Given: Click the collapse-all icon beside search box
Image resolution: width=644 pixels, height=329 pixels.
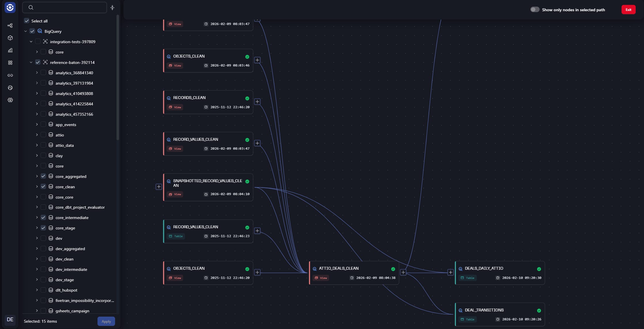Looking at the screenshot, I should (x=112, y=8).
